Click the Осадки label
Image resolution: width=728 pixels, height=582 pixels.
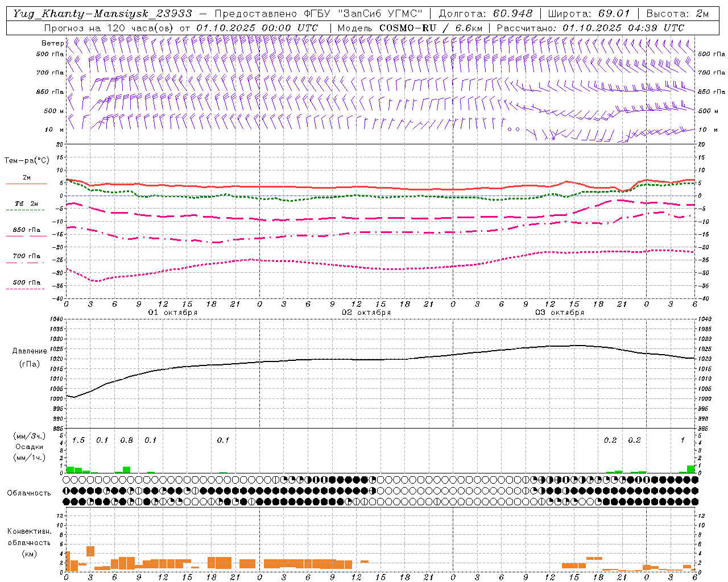pos(30,447)
